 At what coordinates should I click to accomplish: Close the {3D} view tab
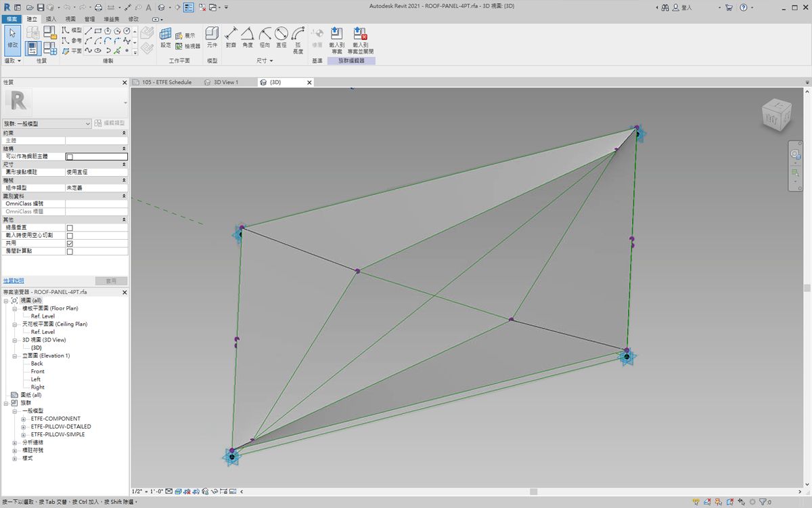click(310, 82)
